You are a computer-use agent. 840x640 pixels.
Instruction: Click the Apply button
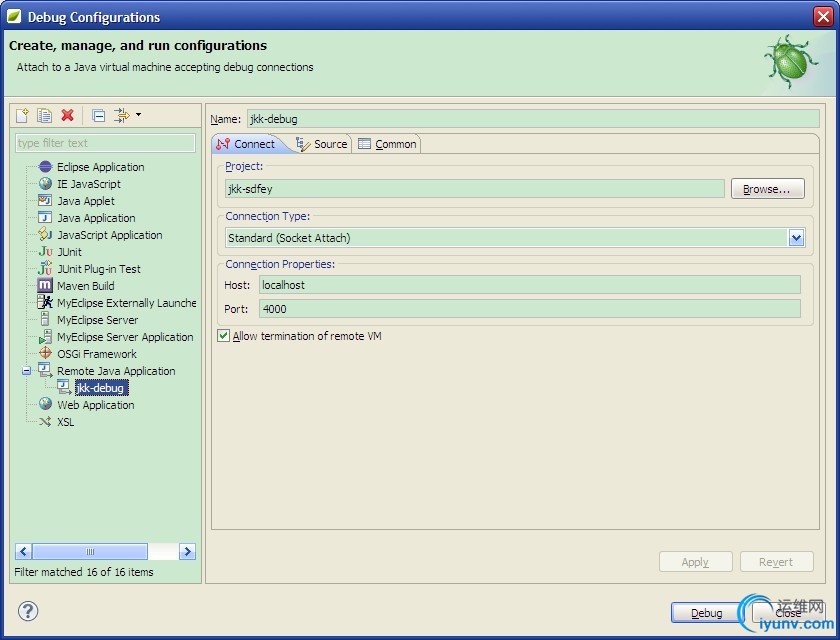(x=695, y=562)
